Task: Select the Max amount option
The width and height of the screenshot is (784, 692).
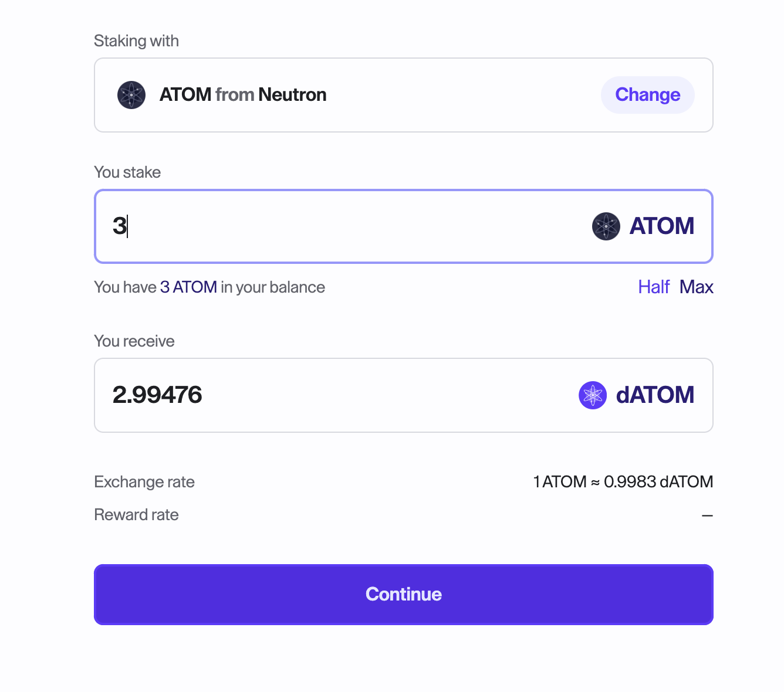Action: coord(696,287)
